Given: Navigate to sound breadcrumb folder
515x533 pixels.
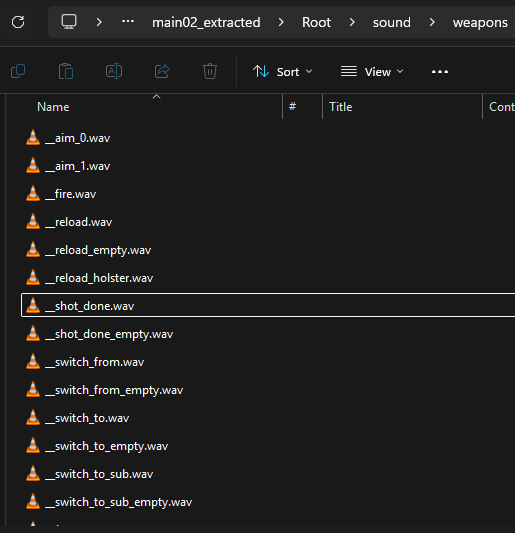Looking at the screenshot, I should pyautogui.click(x=392, y=23).
